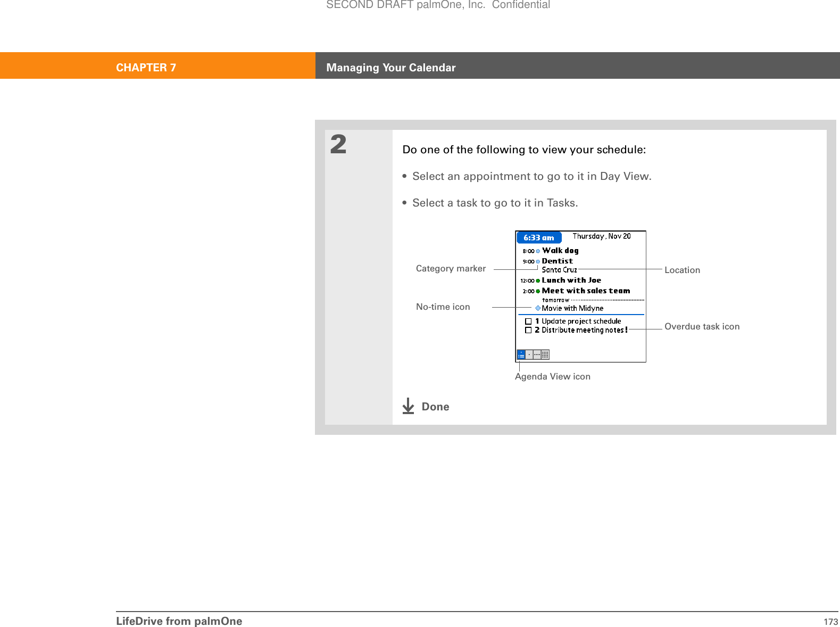Check the Update project schedule task box
The image size is (840, 627).
click(528, 321)
